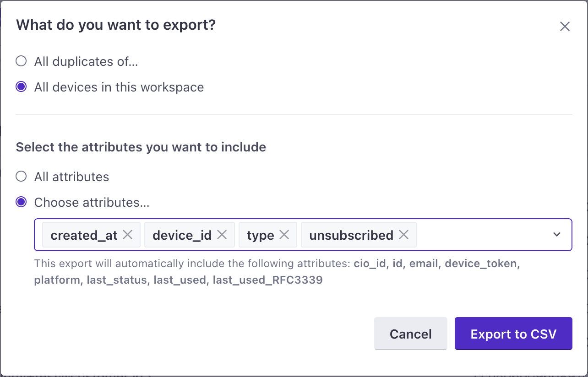
Task: Remove the device_id attribute tag
Action: coord(222,235)
